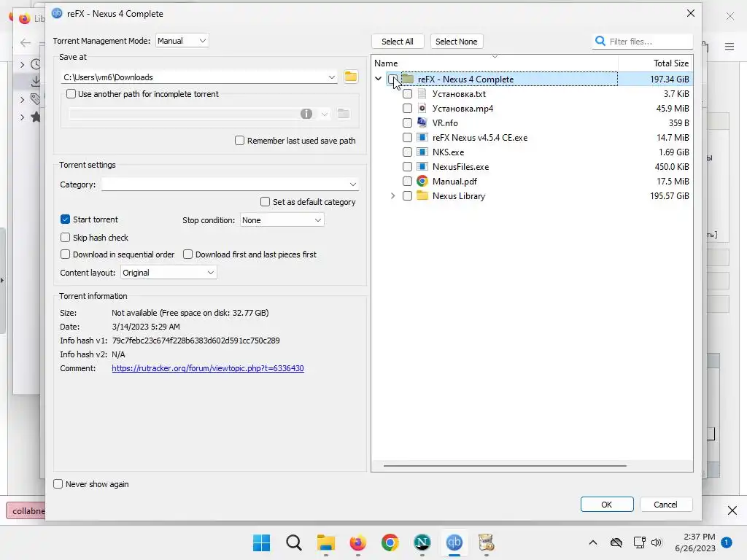Image resolution: width=747 pixels, height=560 pixels.
Task: Open File Explorer from taskbar
Action: (x=326, y=542)
